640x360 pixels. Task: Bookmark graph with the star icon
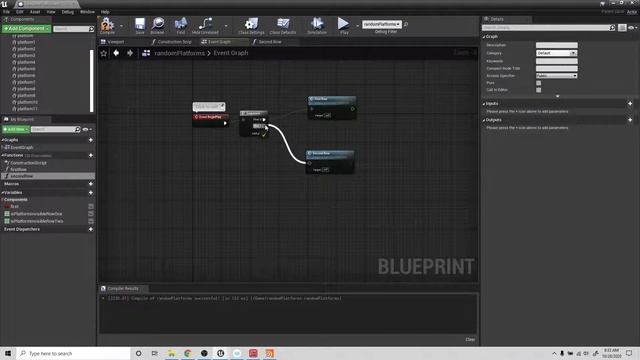point(104,53)
